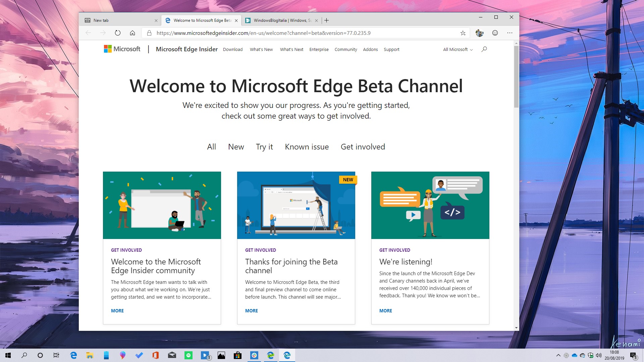
Task: Open the Enterprise nav link
Action: [319, 49]
